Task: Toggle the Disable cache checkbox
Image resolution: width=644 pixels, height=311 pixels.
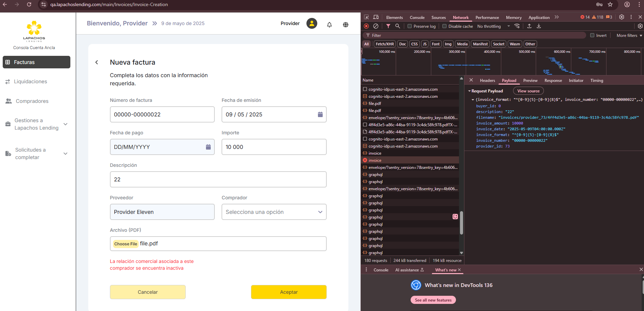Action: [444, 26]
